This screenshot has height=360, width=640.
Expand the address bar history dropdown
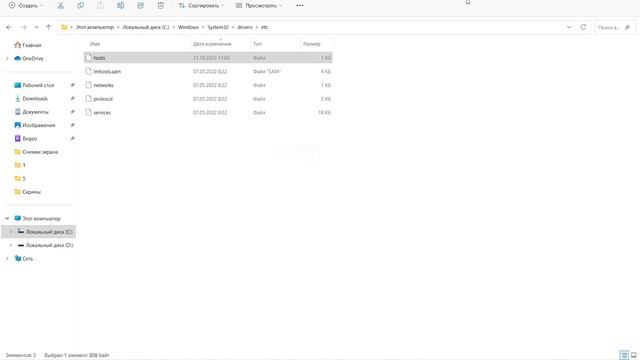click(x=569, y=27)
